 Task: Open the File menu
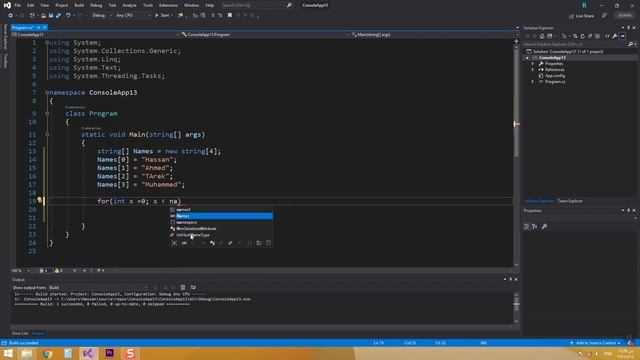(18, 5)
